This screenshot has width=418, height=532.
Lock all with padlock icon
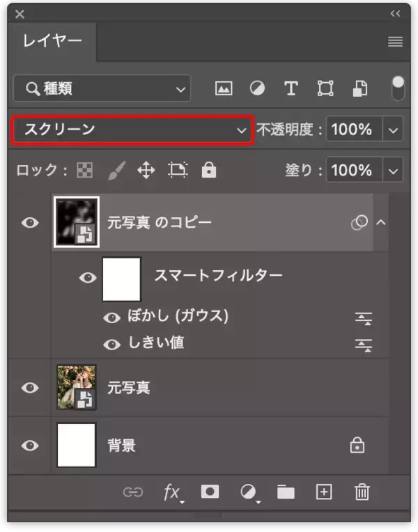coord(209,170)
